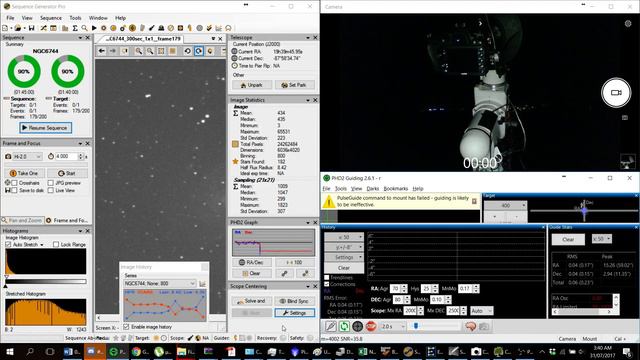Toggle PHD2 Trendlines checkbox
Screen dimensions: 640x360
click(x=327, y=278)
